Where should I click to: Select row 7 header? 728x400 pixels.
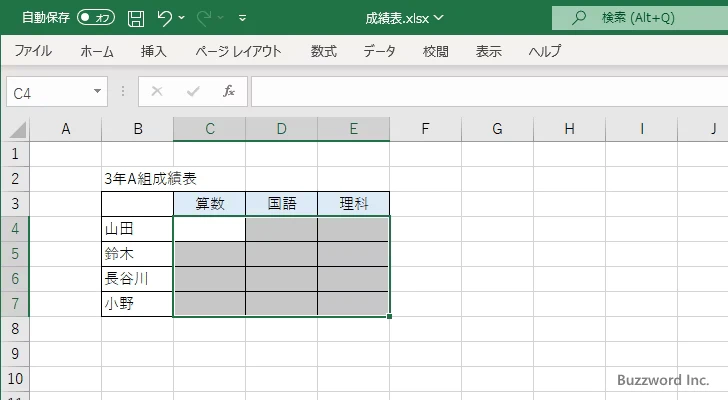(x=15, y=304)
